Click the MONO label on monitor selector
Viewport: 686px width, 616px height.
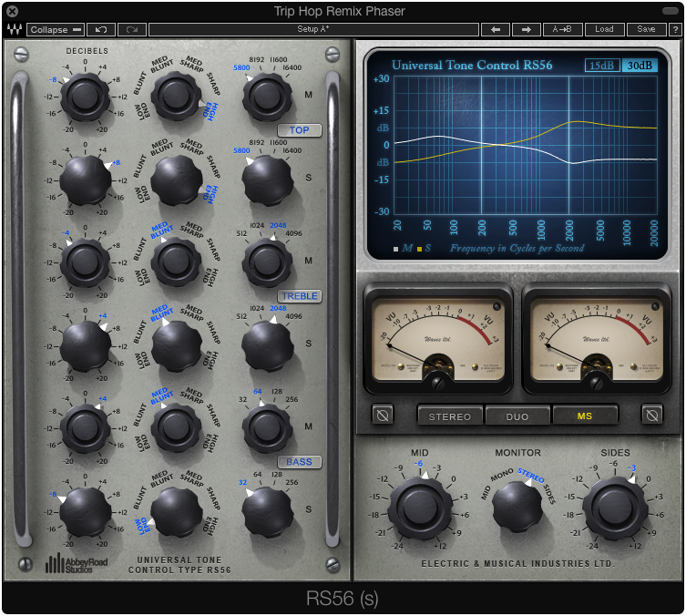[x=501, y=475]
